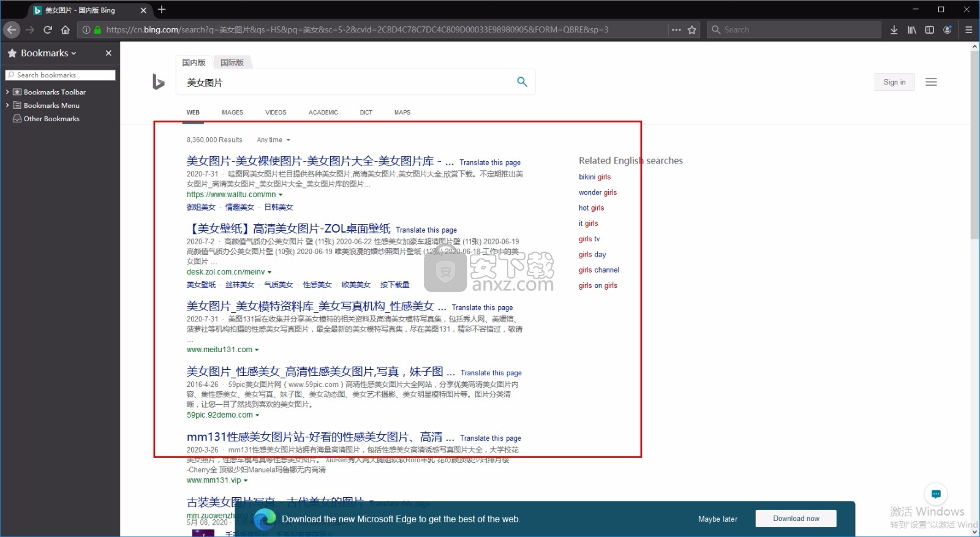Click the Bing search magnifier button
The image size is (980, 537).
click(x=522, y=81)
